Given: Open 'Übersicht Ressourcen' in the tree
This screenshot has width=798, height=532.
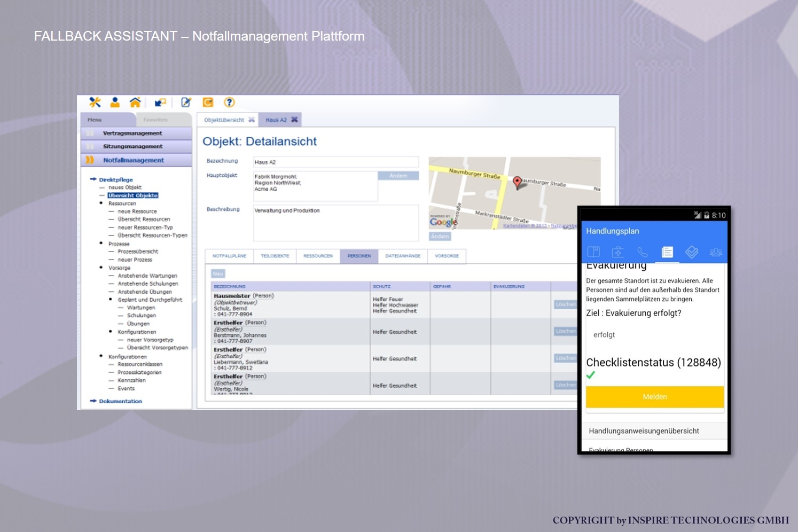Looking at the screenshot, I should (144, 220).
